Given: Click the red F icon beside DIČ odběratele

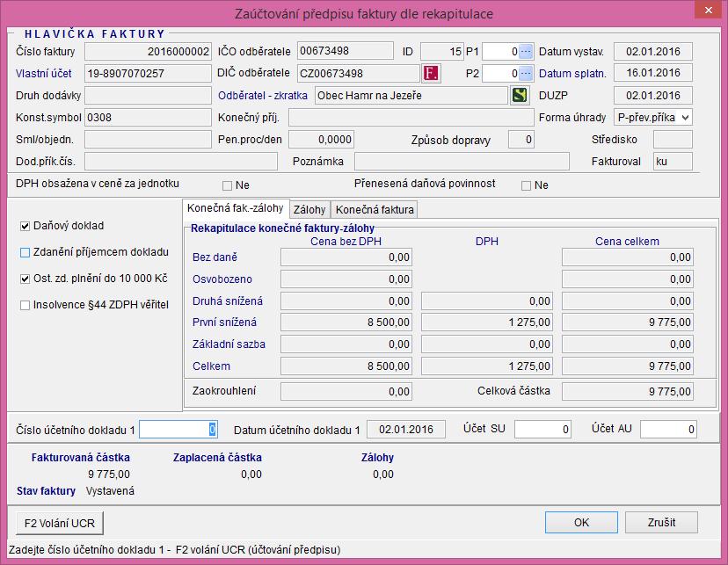Looking at the screenshot, I should click(432, 73).
